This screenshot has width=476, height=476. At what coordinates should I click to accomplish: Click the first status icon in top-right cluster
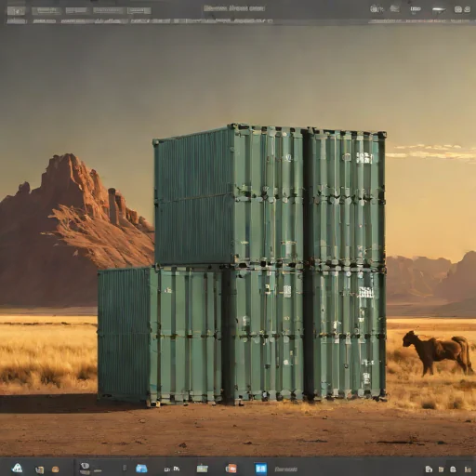click(x=376, y=8)
